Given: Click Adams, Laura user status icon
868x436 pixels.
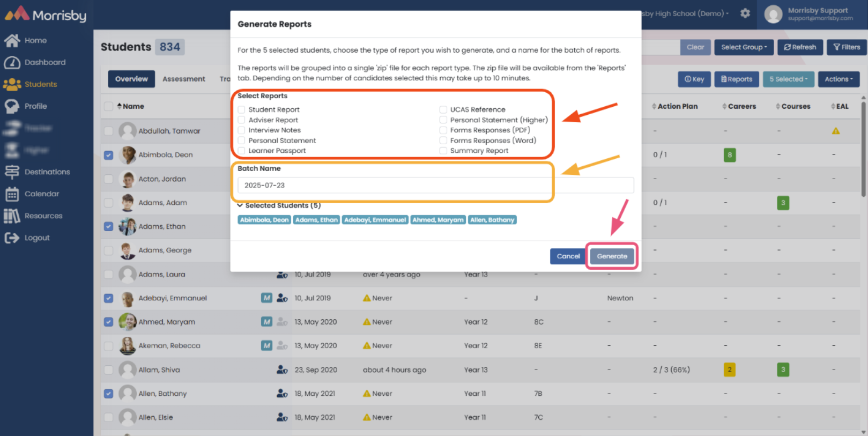Looking at the screenshot, I should point(282,275).
